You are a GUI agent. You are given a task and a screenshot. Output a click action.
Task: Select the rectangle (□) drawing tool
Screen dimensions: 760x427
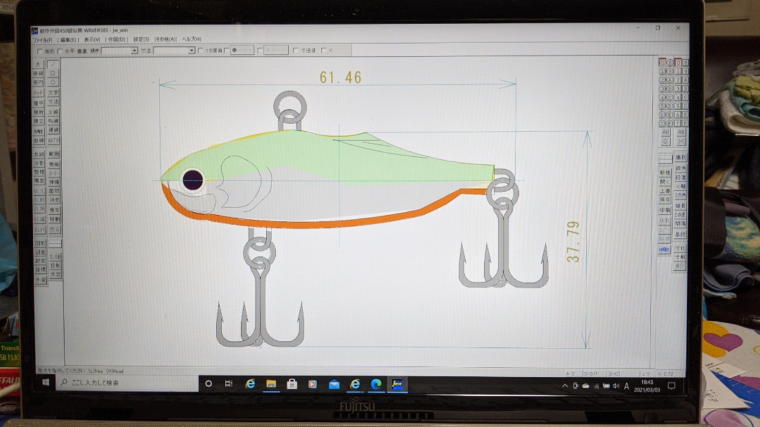click(53, 73)
